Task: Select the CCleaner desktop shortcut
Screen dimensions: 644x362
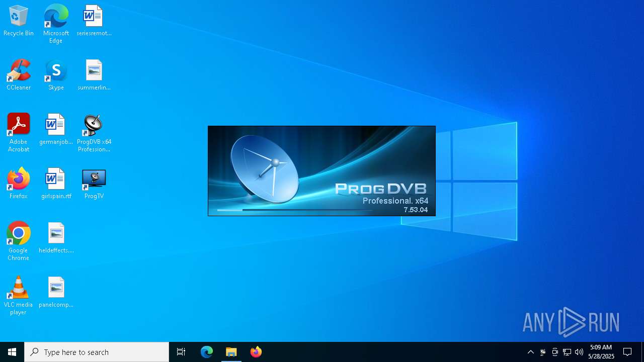Action: pyautogui.click(x=19, y=75)
